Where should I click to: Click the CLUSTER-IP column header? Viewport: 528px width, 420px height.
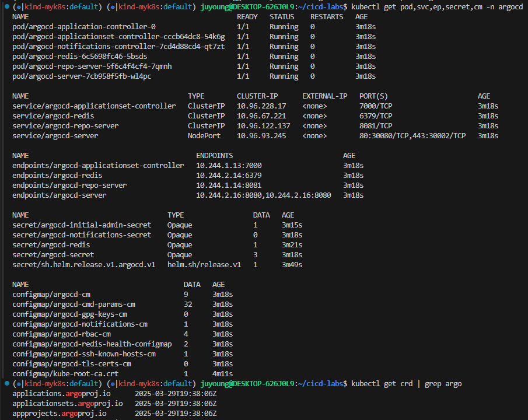[257, 96]
